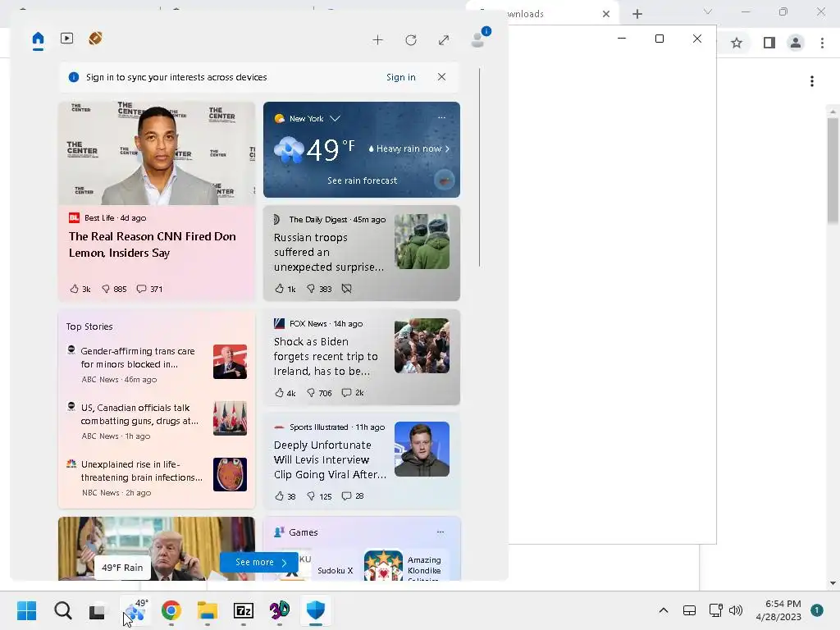The height and width of the screenshot is (630, 840).
Task: Open Google Chrome from taskbar
Action: pos(171,610)
